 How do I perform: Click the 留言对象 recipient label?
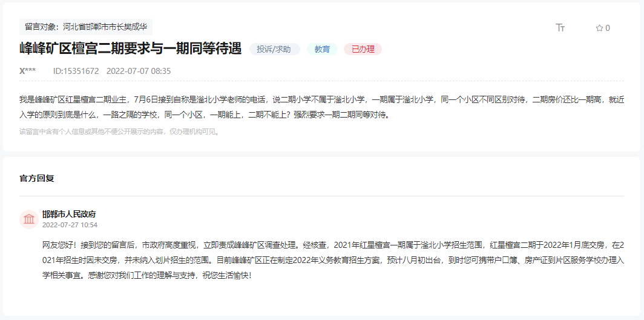(x=86, y=27)
